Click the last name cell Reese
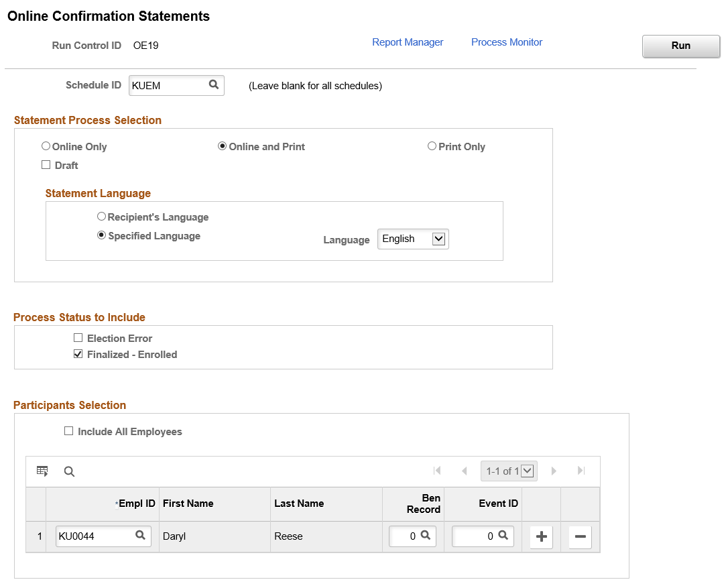The image size is (728, 588). coord(288,536)
